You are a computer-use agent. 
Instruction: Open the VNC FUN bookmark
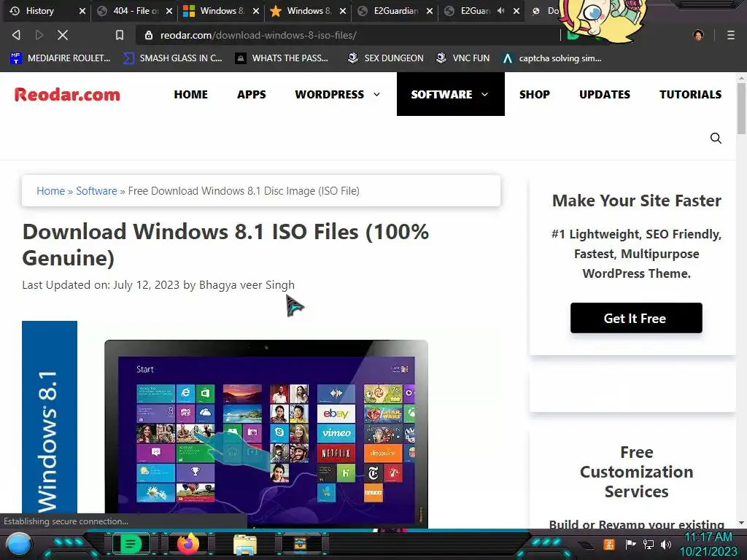[463, 58]
